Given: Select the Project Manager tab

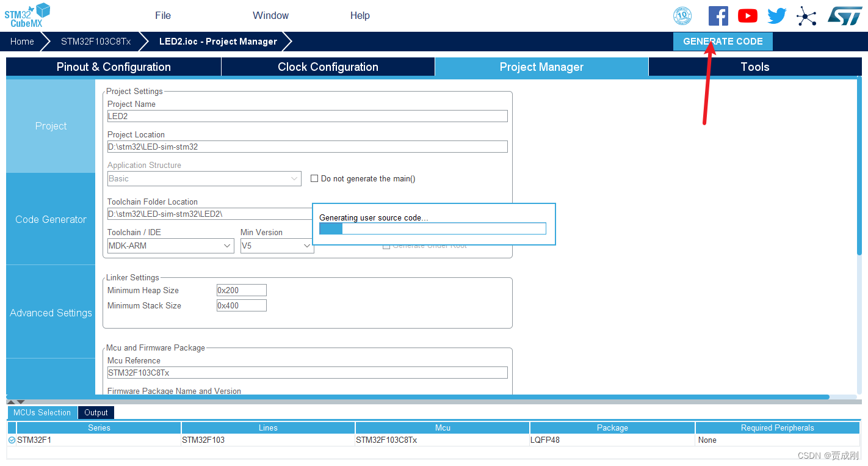Looking at the screenshot, I should (542, 67).
